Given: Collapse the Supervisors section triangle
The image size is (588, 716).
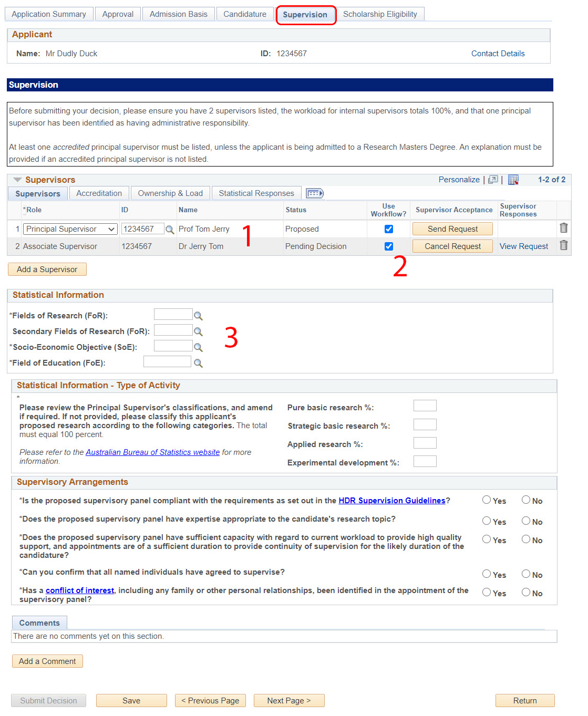Looking at the screenshot, I should (x=17, y=180).
